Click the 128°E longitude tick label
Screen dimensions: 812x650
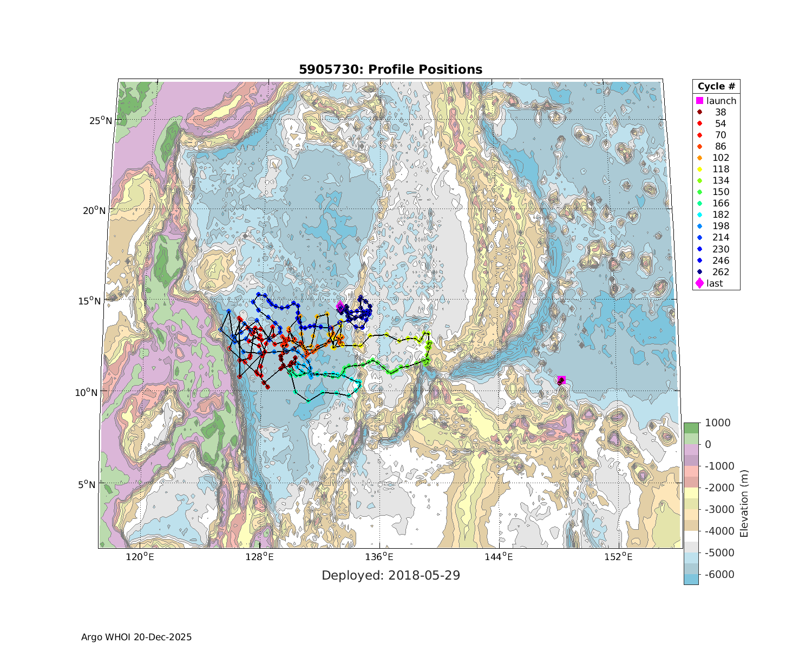(x=260, y=557)
